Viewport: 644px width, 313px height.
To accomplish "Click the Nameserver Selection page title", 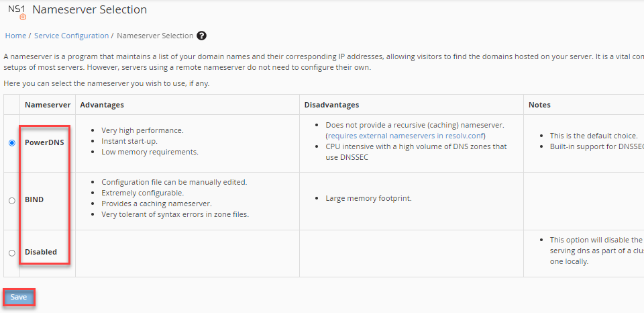I will tap(89, 10).
